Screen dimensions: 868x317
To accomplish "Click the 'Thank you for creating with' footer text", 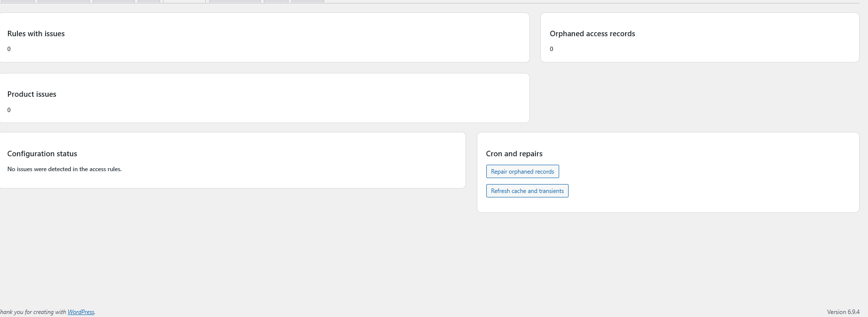I will click(x=33, y=312).
